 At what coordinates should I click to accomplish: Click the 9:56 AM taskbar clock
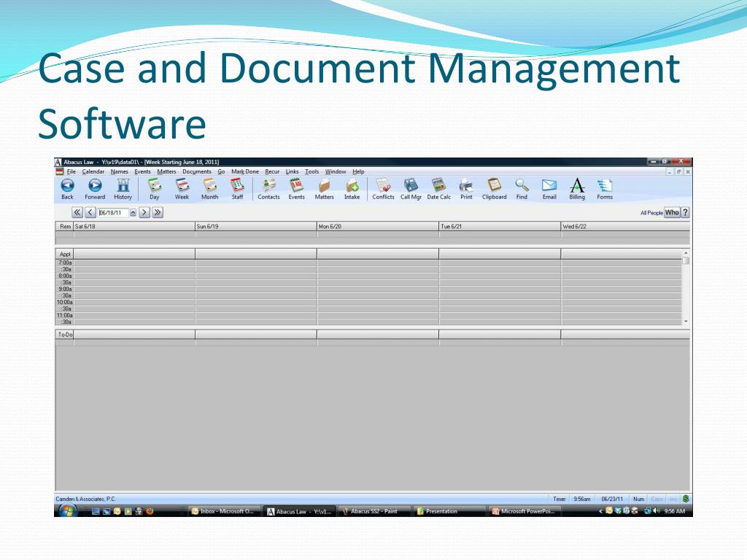pos(675,511)
